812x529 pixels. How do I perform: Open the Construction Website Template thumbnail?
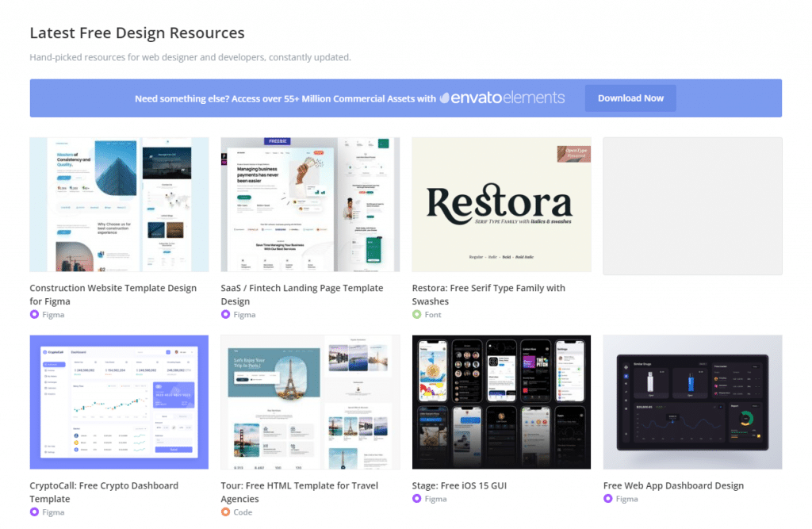click(x=119, y=205)
